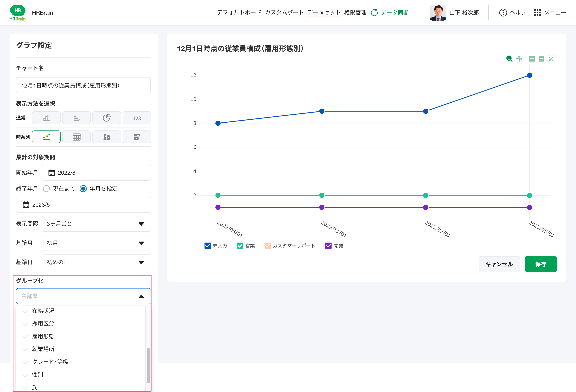Image resolution: width=576 pixels, height=392 pixels.
Task: Open the 表示間隔 dropdown
Action: tap(96, 224)
